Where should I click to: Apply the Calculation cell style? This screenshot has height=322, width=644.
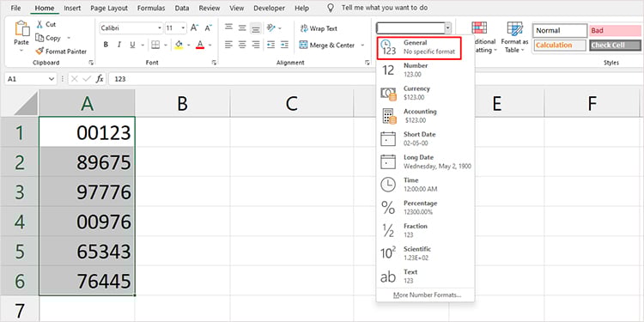click(559, 46)
